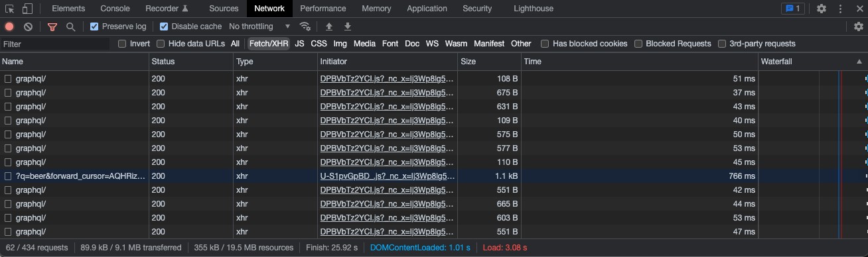Toggle the red filter funnel icon
This screenshot has height=257, width=868.
pos(52,26)
